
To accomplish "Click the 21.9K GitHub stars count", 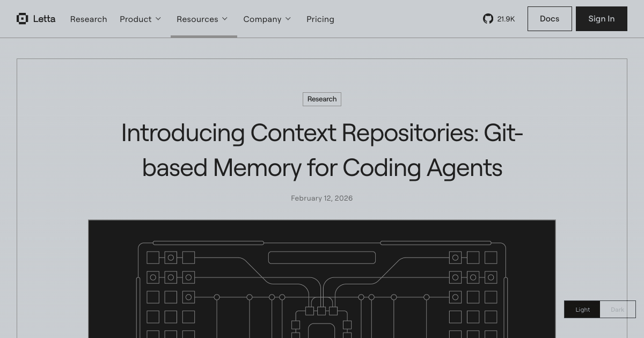I will tap(506, 19).
